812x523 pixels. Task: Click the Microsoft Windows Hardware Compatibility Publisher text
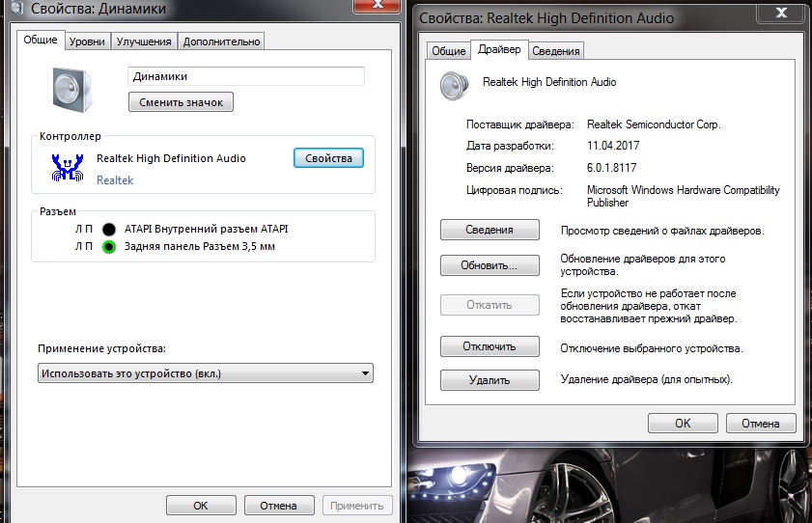(x=683, y=196)
